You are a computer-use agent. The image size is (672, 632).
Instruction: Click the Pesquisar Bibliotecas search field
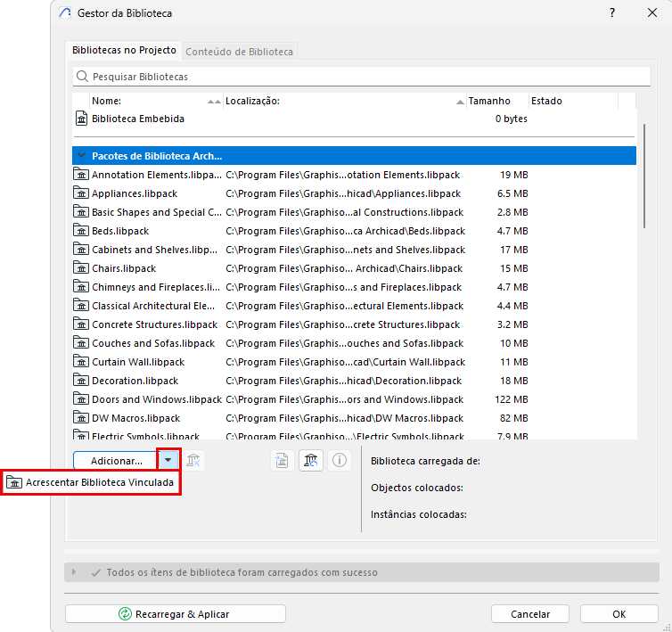pyautogui.click(x=361, y=77)
